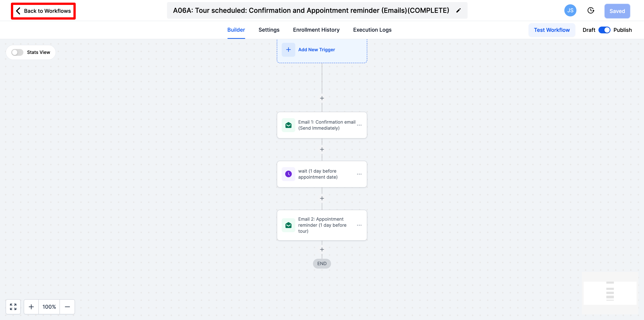This screenshot has width=644, height=320.
Task: Open the Enrollment History tab
Action: click(x=316, y=30)
